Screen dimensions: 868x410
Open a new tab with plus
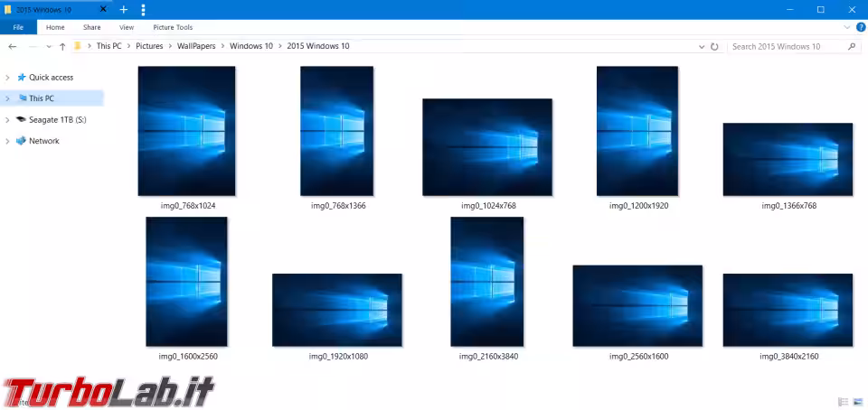124,9
